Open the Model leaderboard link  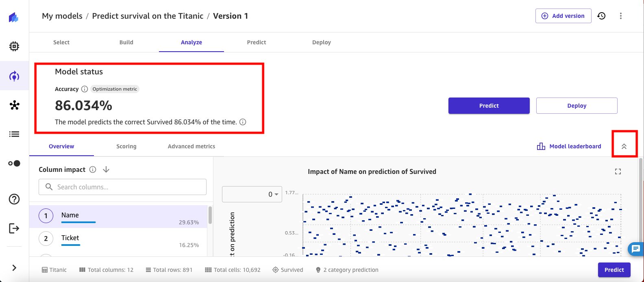tap(569, 146)
